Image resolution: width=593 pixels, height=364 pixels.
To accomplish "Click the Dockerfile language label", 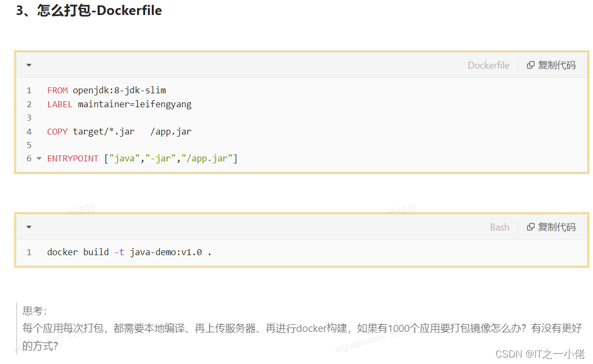I will pos(488,65).
